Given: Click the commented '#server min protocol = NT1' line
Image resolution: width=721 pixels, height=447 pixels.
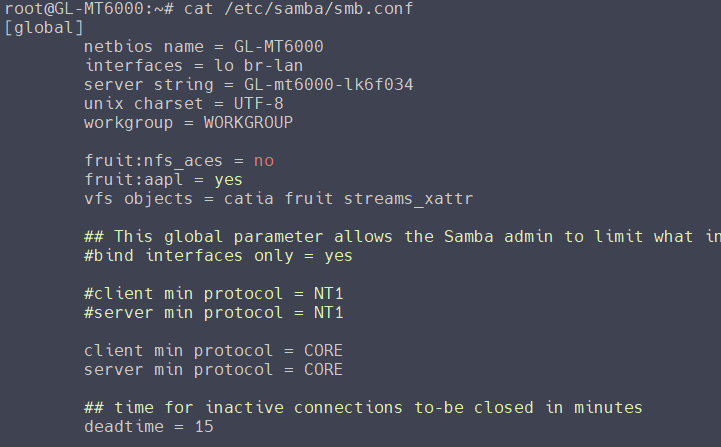Looking at the screenshot, I should pos(213,313).
